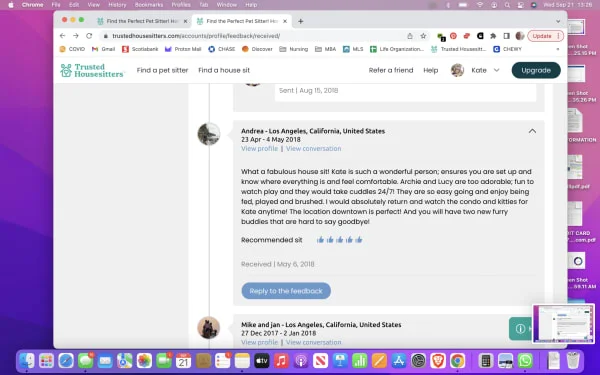Click the share icon in address bar
This screenshot has height=375, width=600.
click(x=410, y=36)
